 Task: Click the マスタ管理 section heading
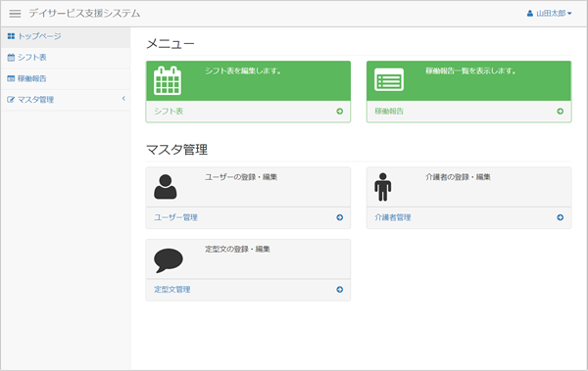176,150
